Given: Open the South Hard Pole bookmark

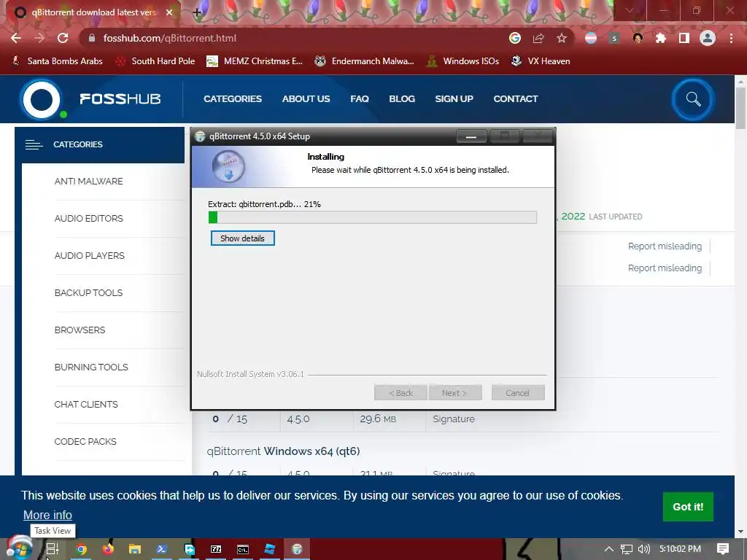Looking at the screenshot, I should point(155,61).
